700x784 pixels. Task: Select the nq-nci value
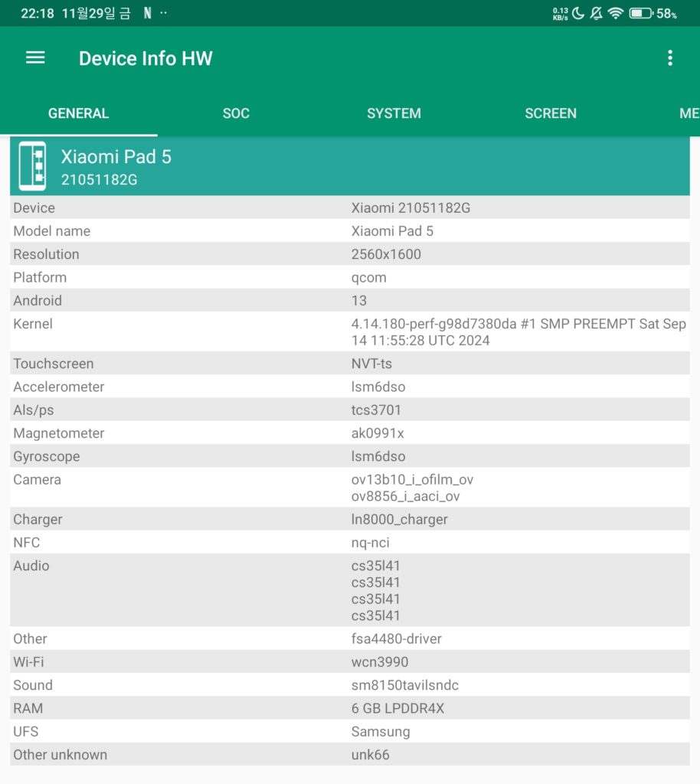(370, 544)
